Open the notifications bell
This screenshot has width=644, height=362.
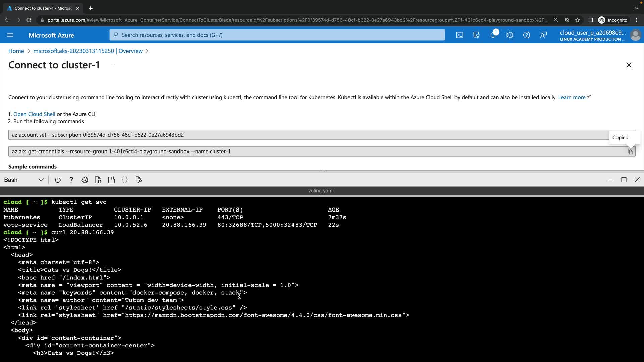point(493,35)
